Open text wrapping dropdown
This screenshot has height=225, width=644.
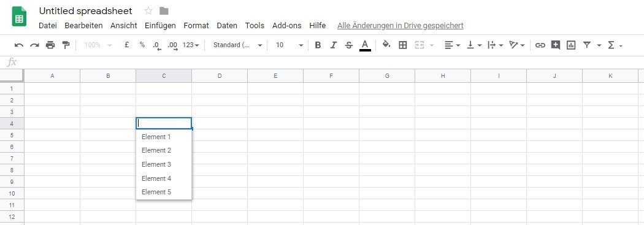[496, 45]
